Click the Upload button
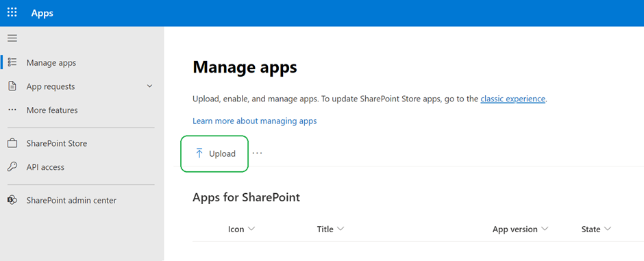 coord(215,154)
